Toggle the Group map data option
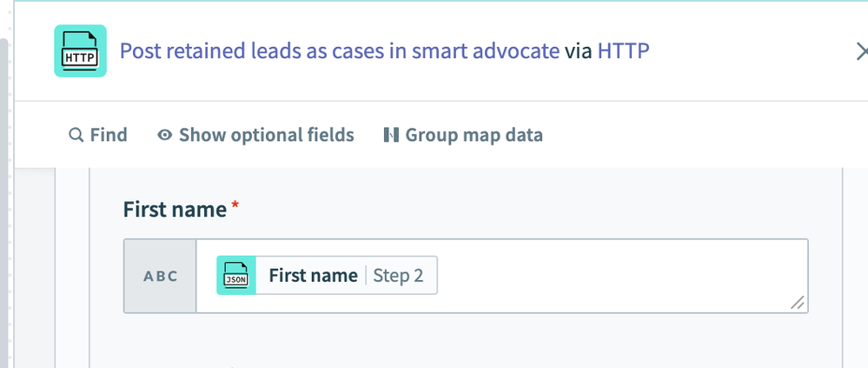The image size is (868, 368). (463, 135)
